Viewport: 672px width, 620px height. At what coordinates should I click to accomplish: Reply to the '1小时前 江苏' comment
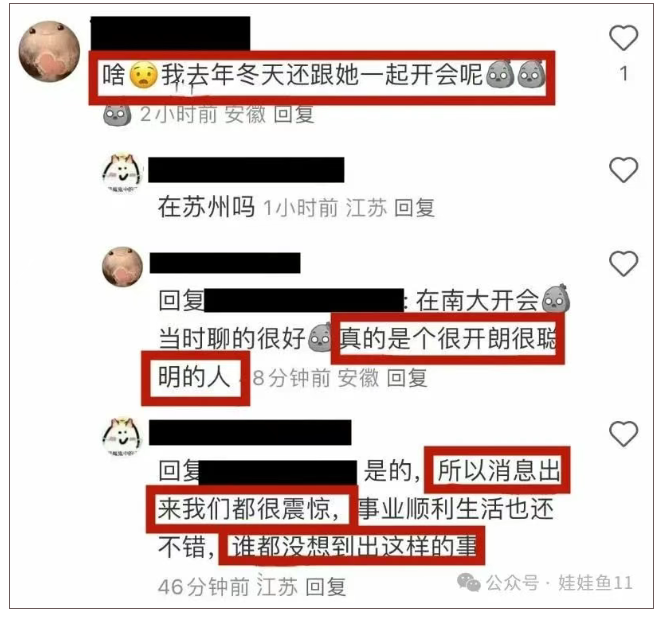pyautogui.click(x=414, y=208)
